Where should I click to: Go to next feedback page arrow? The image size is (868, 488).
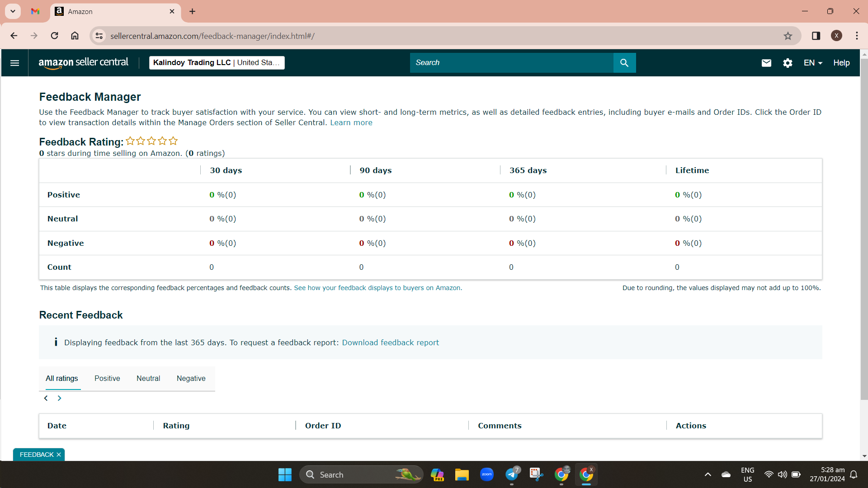pos(59,398)
